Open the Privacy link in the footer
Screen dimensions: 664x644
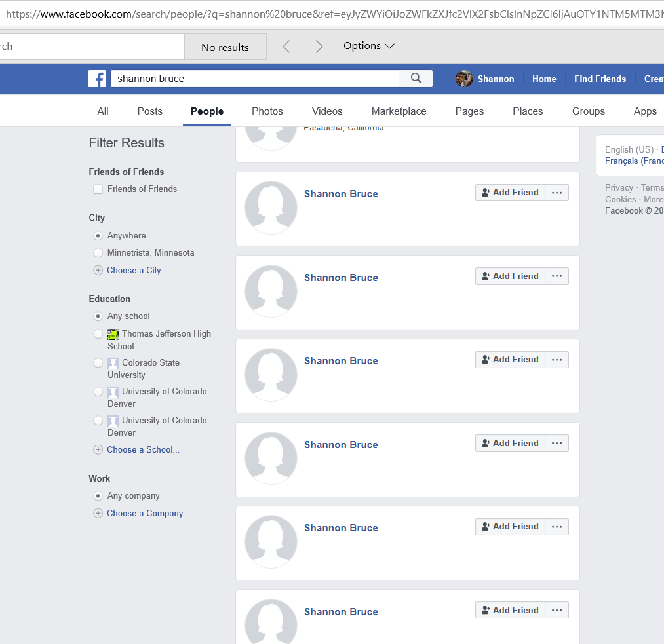click(619, 187)
